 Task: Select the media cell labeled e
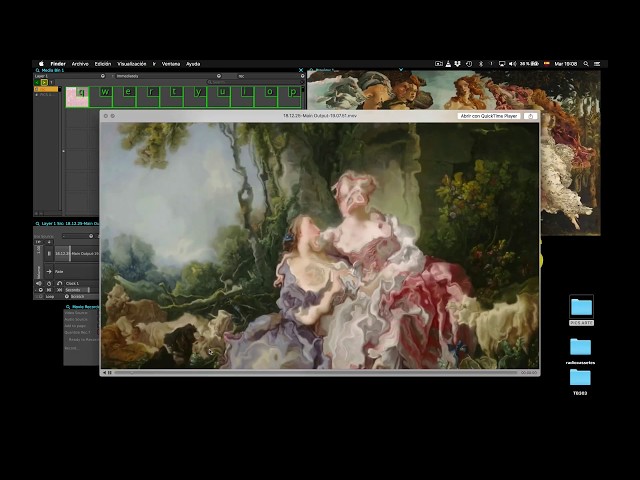tap(124, 97)
